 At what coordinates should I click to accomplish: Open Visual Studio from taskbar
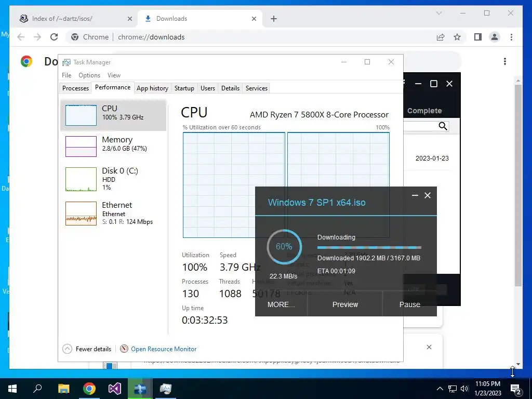coord(115,389)
